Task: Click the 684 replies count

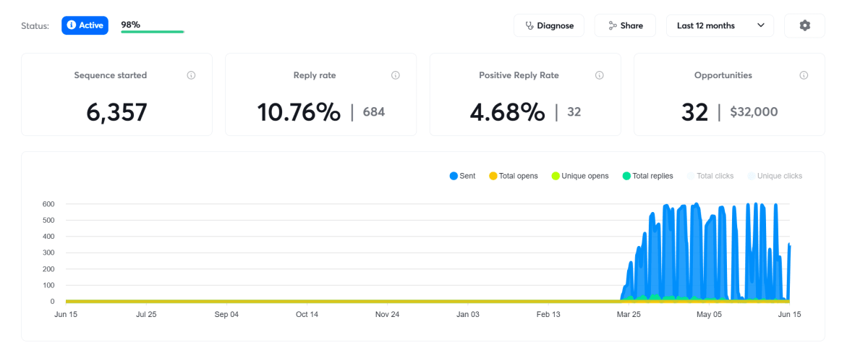Action: tap(374, 112)
